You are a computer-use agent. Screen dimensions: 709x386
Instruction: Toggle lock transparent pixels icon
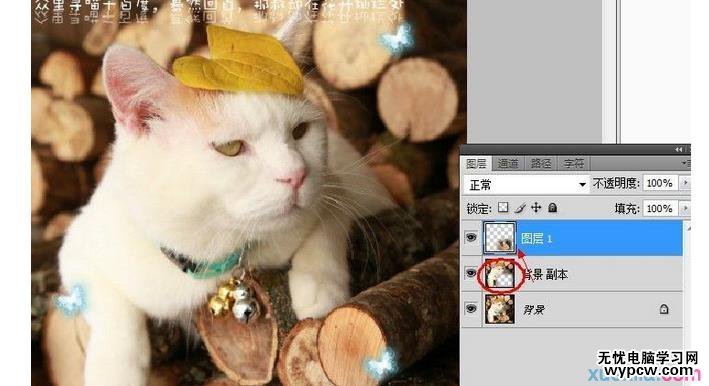click(503, 207)
